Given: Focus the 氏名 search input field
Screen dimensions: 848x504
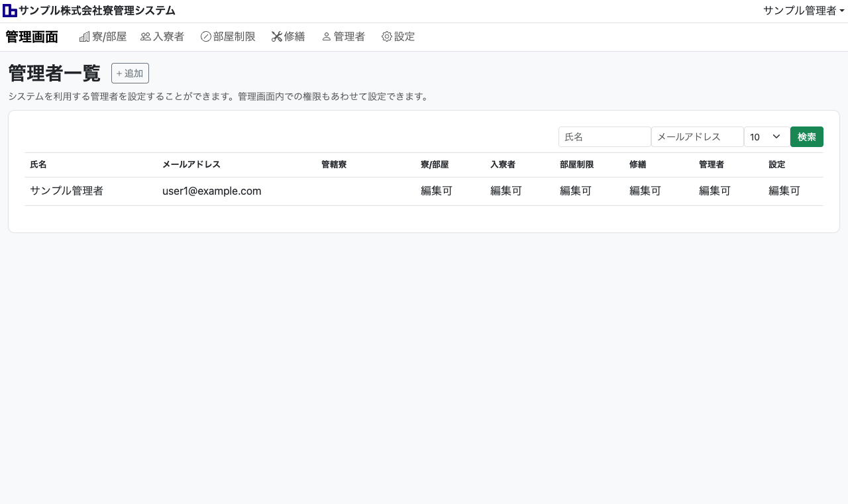Looking at the screenshot, I should 604,137.
